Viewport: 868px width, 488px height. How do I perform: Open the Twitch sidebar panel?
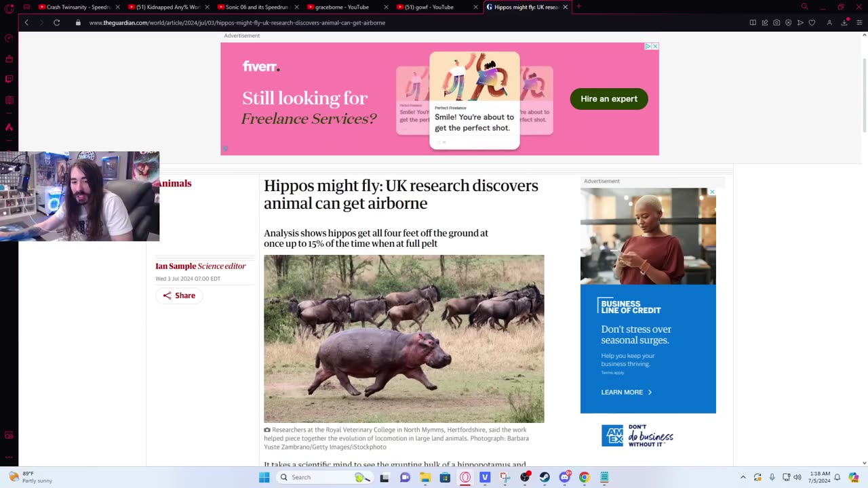pos(9,79)
